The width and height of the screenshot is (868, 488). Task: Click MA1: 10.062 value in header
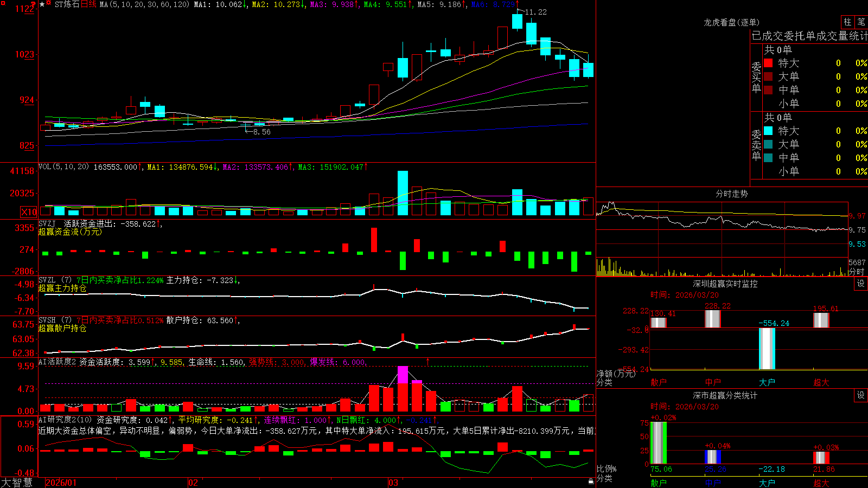(x=220, y=4)
